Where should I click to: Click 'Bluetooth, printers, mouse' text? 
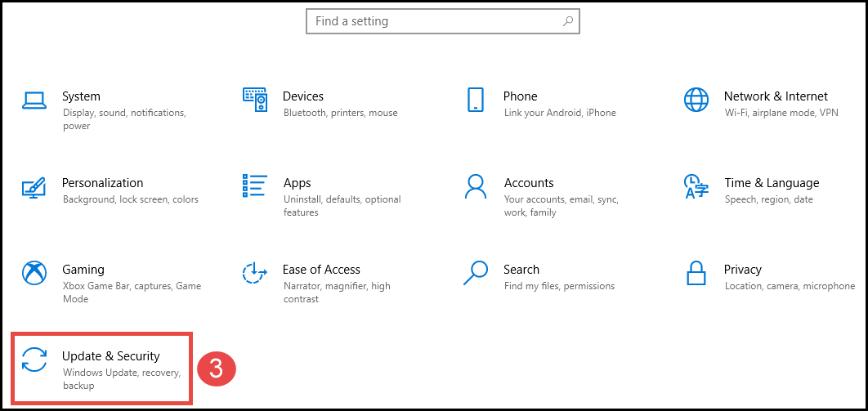(x=341, y=113)
